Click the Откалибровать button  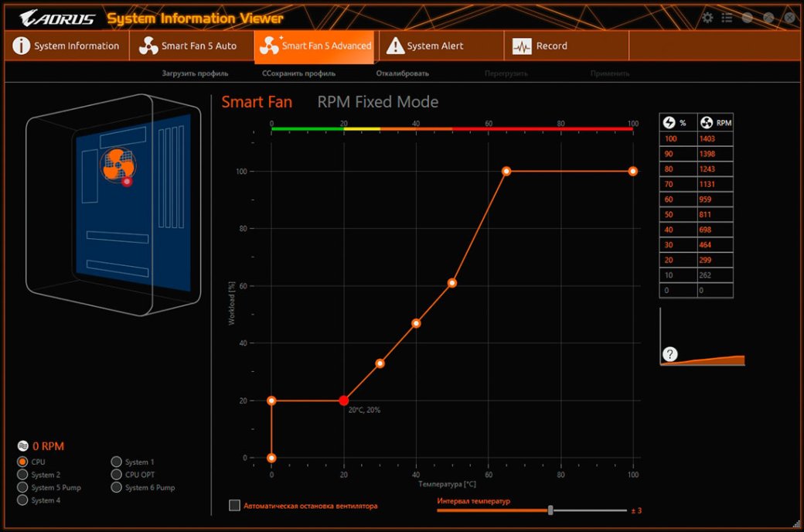402,73
